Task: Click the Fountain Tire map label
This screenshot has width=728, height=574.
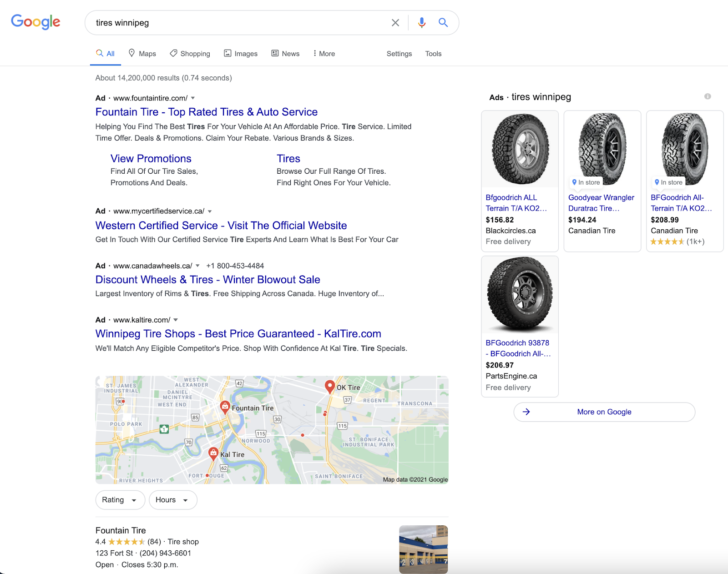Action: [x=253, y=408]
